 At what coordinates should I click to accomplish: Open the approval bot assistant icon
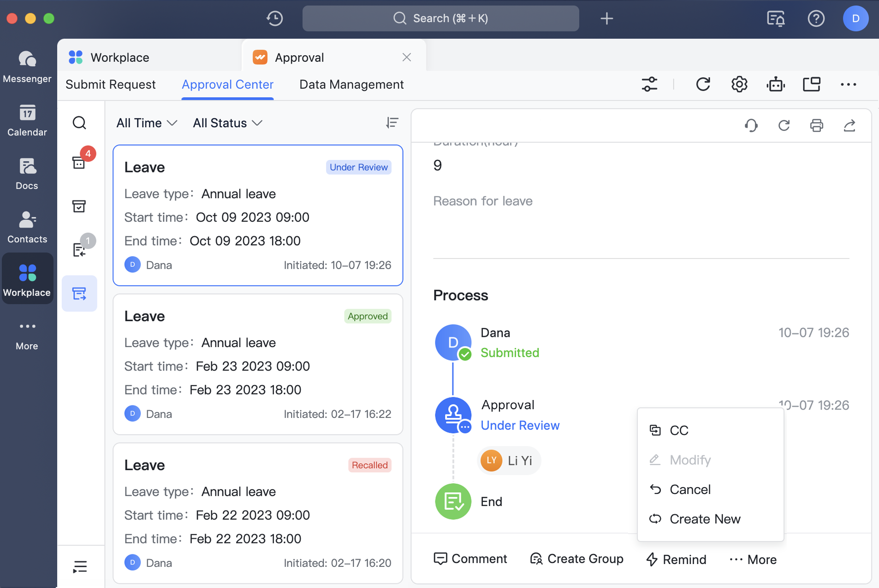775,84
